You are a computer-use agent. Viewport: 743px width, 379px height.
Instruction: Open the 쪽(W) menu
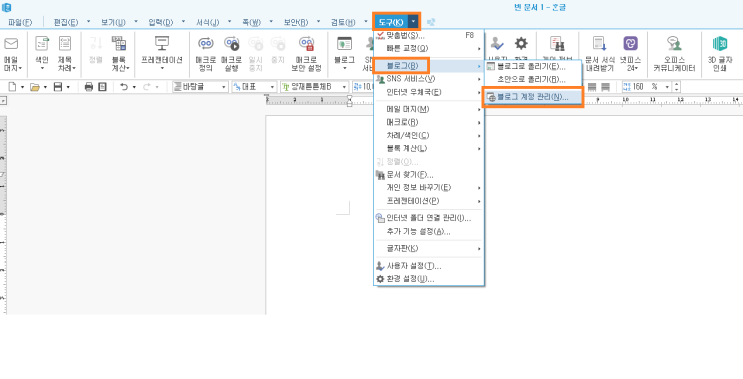pos(252,22)
